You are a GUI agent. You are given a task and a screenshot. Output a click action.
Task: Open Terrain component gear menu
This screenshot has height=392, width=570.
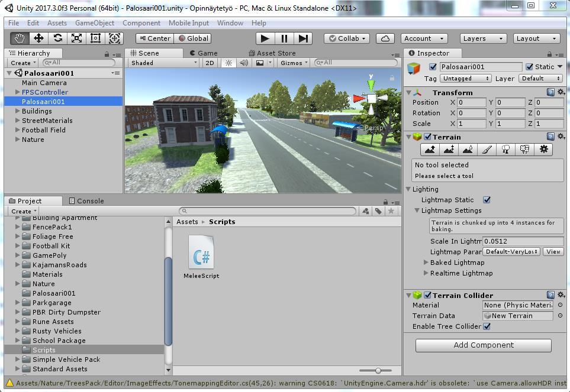561,137
